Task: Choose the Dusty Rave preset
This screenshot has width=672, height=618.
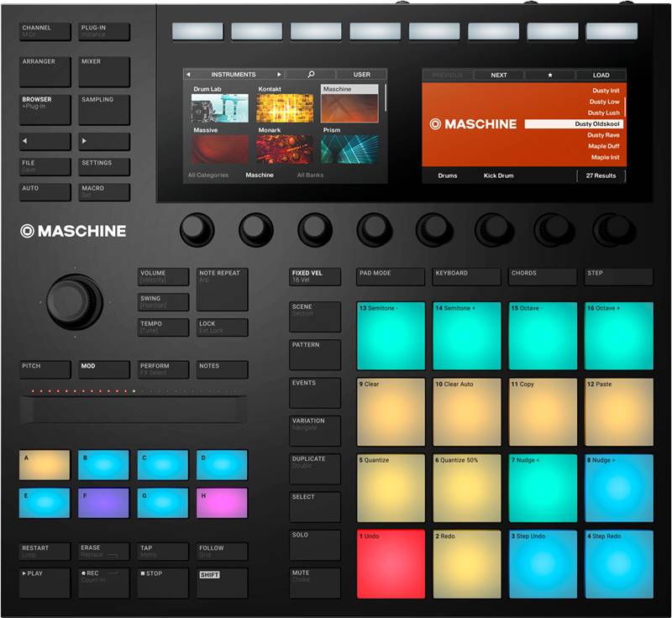Action: (603, 135)
